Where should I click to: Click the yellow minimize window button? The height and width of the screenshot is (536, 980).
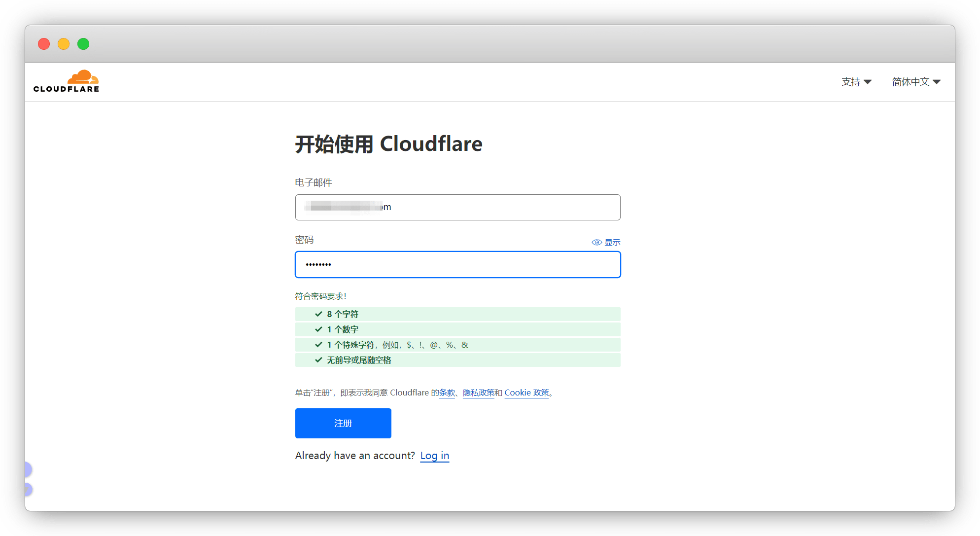64,44
